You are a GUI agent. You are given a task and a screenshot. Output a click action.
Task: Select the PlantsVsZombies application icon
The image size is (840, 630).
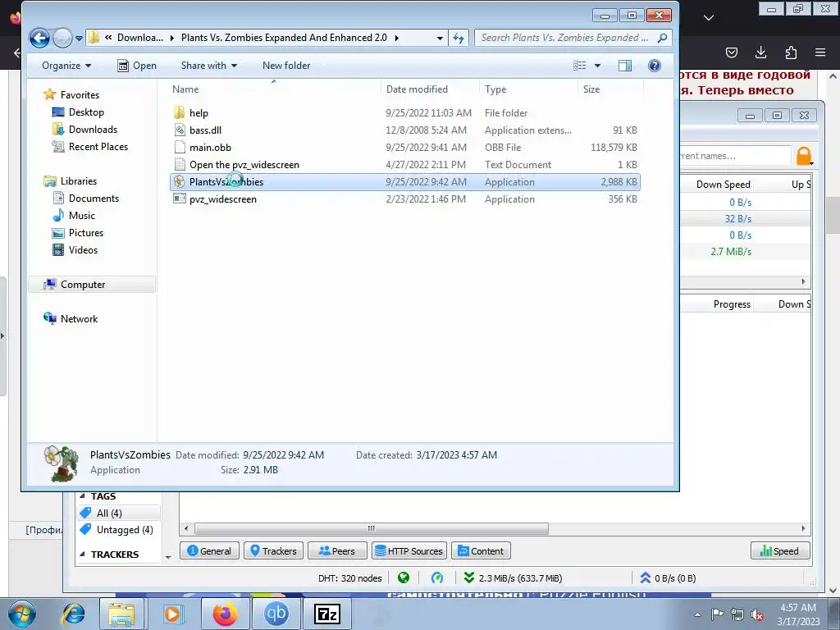179,181
